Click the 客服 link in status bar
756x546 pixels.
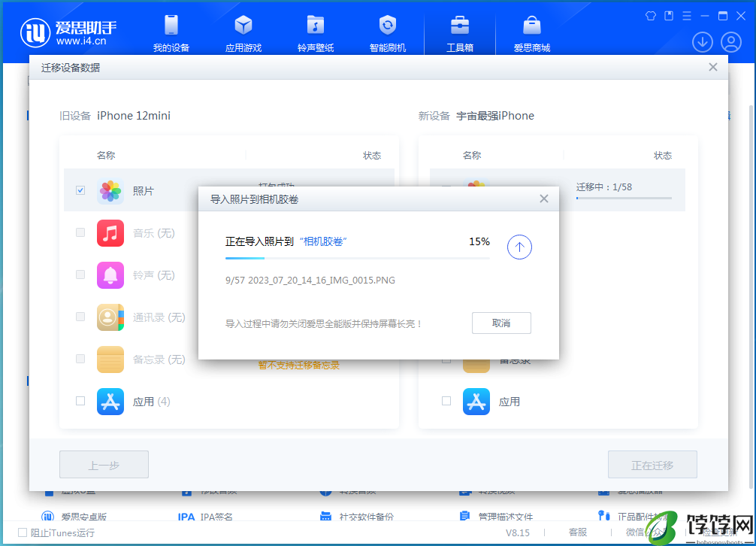click(x=578, y=532)
